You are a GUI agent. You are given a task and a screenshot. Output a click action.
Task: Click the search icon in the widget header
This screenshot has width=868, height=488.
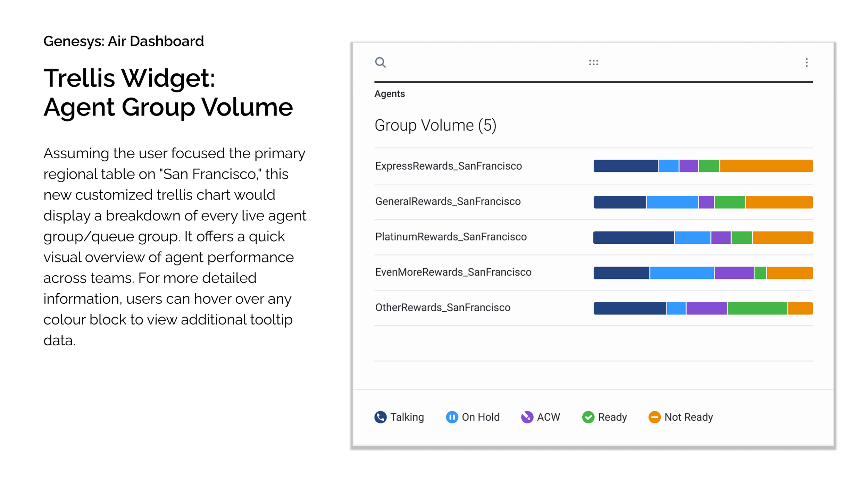(381, 63)
